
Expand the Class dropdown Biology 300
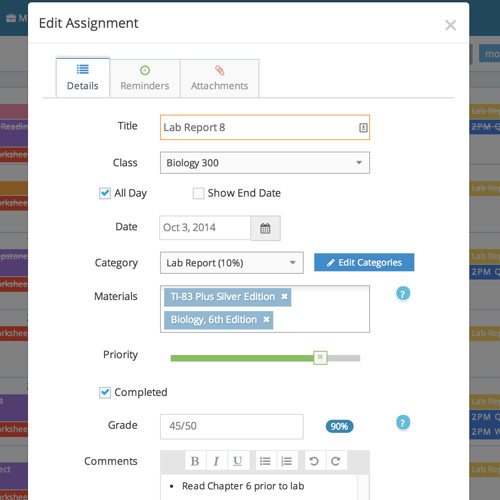265,163
